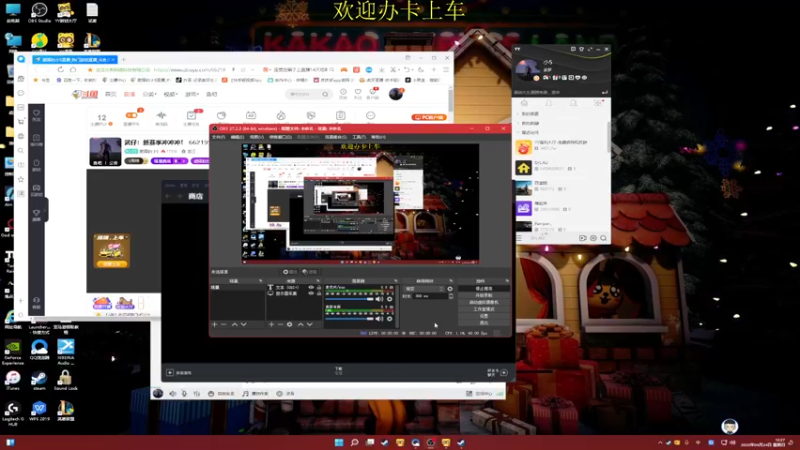Image resolution: width=800 pixels, height=450 pixels.
Task: Collapse 最近访问 group in YY list
Action: click(528, 133)
